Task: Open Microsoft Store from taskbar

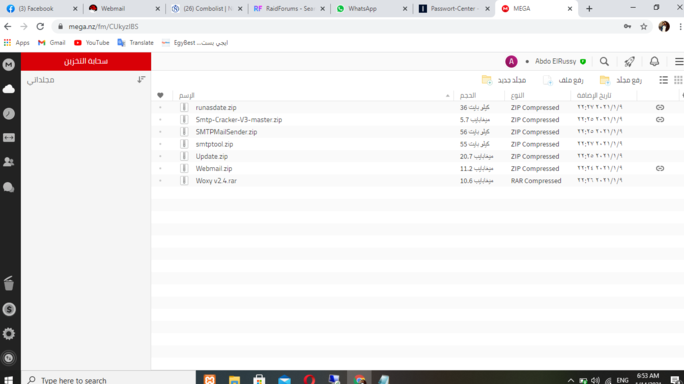Action: tap(259, 379)
